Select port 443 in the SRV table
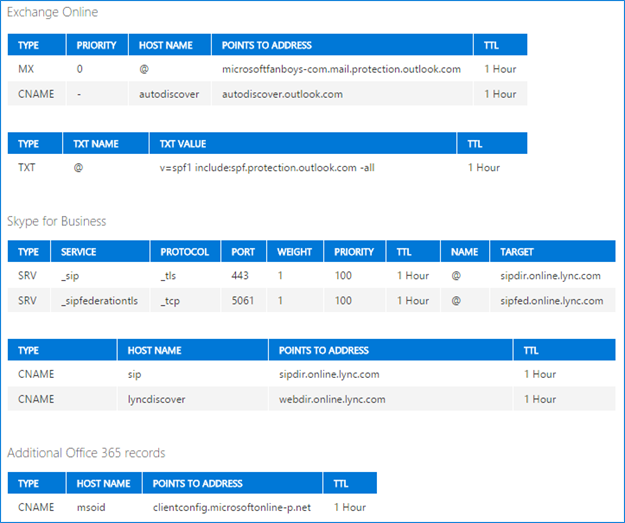This screenshot has width=625, height=523. (240, 276)
